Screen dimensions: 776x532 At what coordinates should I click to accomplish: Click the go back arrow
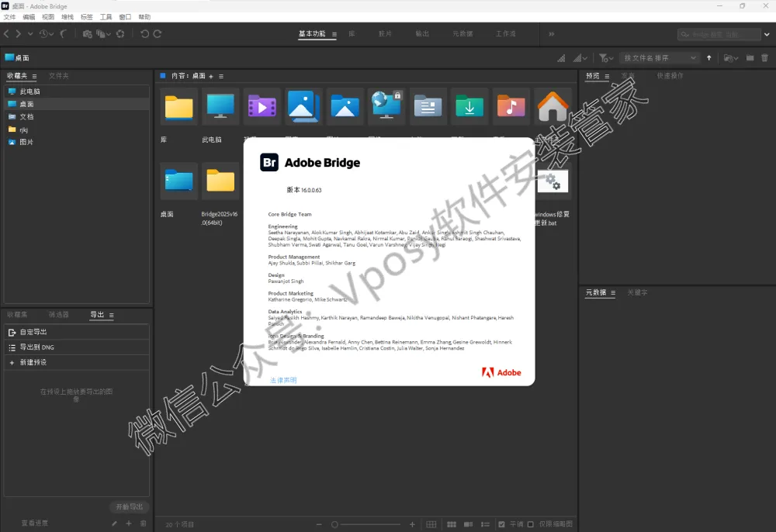(x=7, y=34)
